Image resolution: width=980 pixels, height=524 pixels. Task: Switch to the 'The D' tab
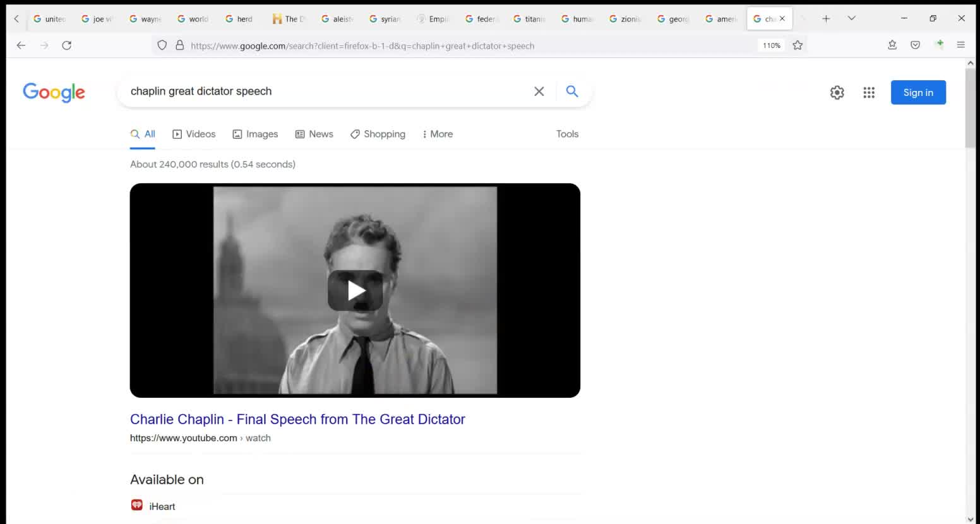coord(289,19)
